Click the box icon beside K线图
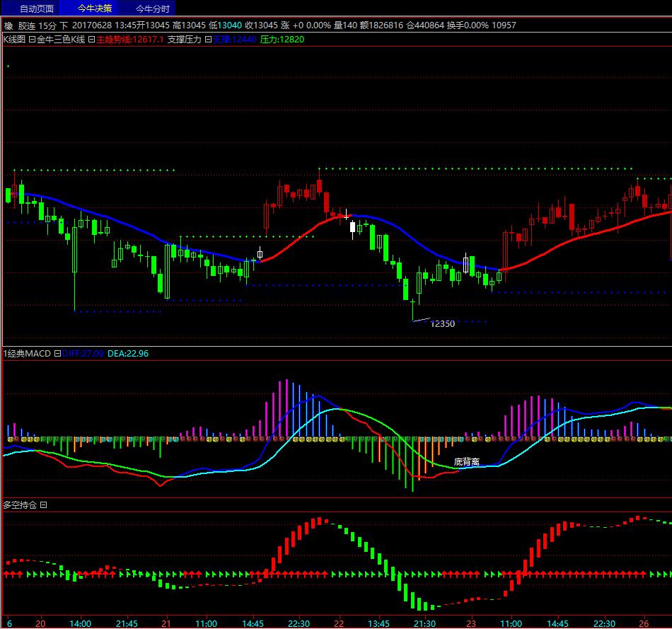The width and height of the screenshot is (672, 629). pyautogui.click(x=32, y=40)
